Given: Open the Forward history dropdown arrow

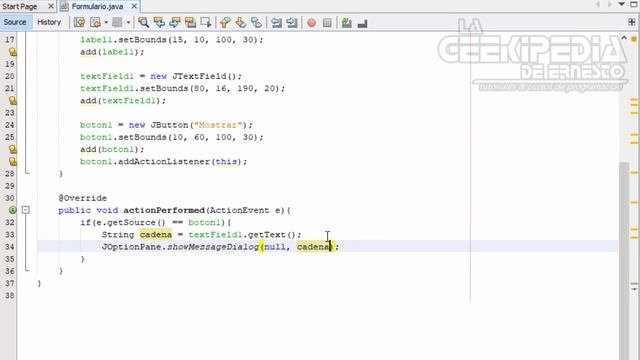Looking at the screenshot, I should point(128,22).
